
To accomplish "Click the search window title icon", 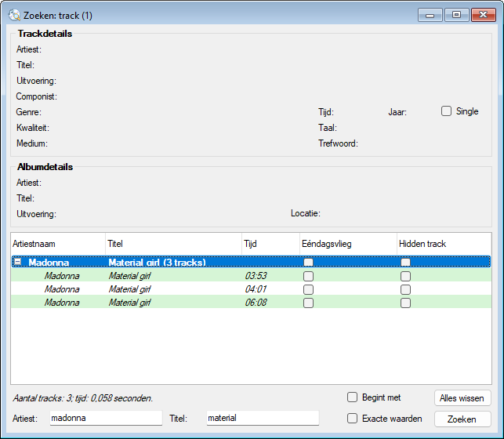I will [14, 15].
